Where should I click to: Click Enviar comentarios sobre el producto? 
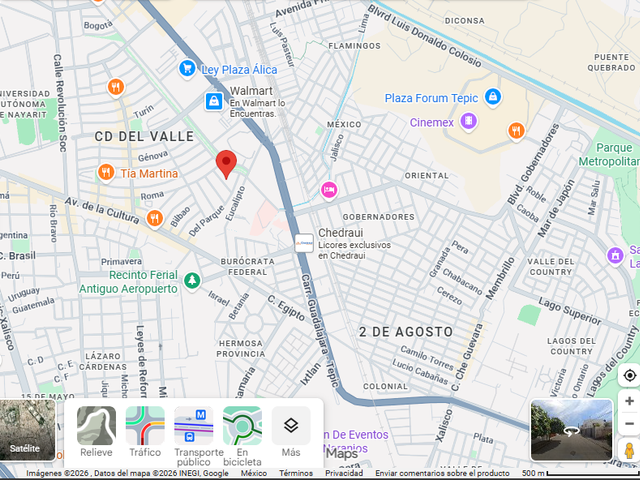click(x=442, y=473)
